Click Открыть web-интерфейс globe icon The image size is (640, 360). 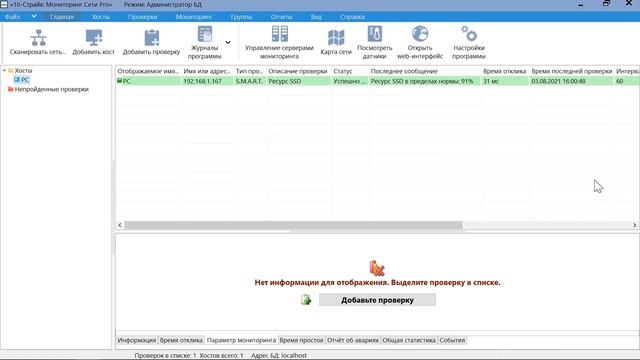(x=420, y=34)
